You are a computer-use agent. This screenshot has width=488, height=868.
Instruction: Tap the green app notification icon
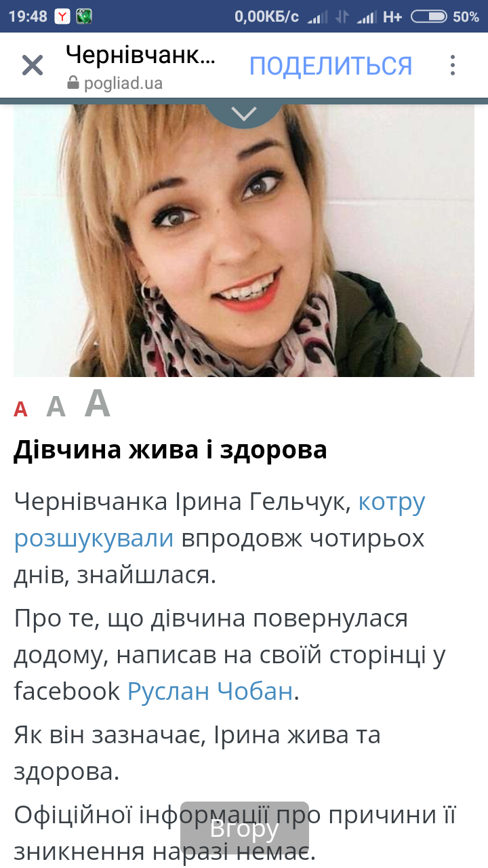coord(84,16)
